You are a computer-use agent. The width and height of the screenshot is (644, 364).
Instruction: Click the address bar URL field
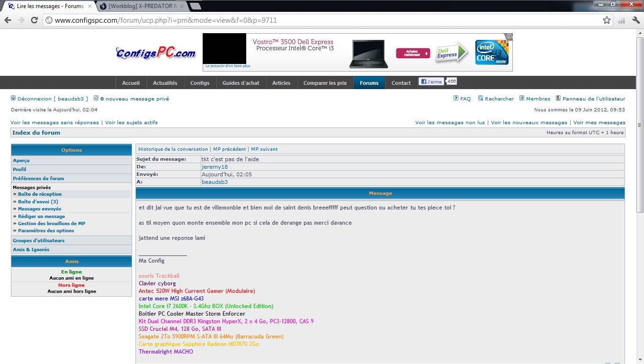tap(322, 20)
